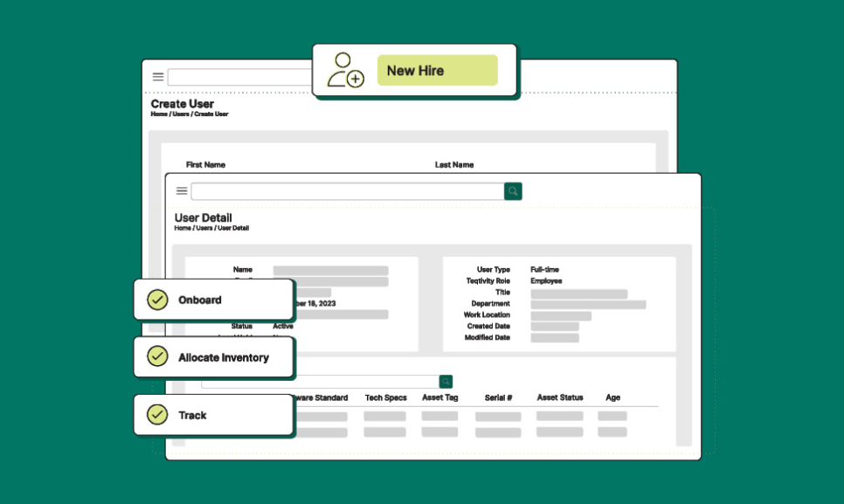Go to Home in Create User breadcrumb
This screenshot has width=844, height=504.
tap(159, 114)
